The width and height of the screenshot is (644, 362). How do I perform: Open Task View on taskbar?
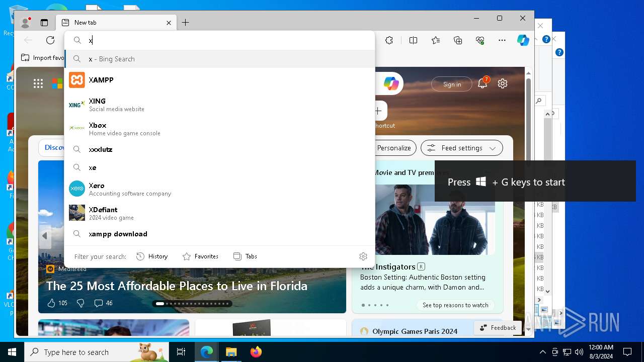181,352
